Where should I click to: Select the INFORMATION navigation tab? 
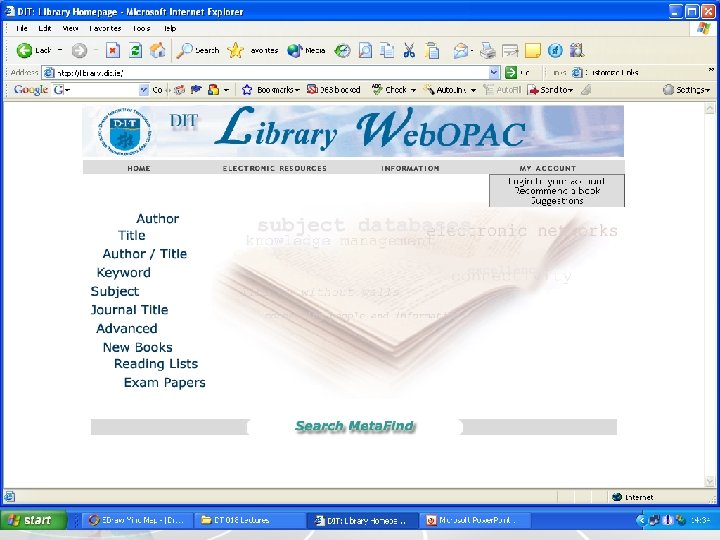point(410,168)
